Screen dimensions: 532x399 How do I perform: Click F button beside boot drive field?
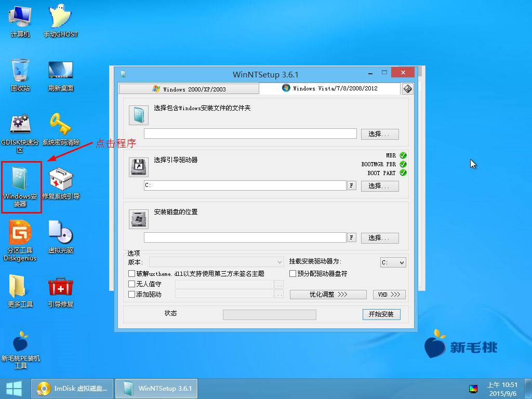[352, 185]
